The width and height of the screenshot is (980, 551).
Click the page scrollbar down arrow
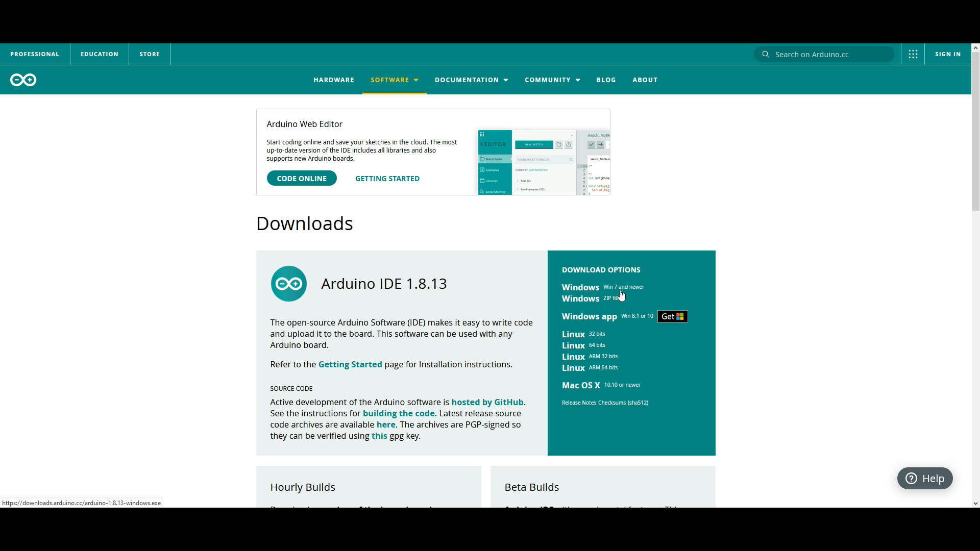click(975, 503)
